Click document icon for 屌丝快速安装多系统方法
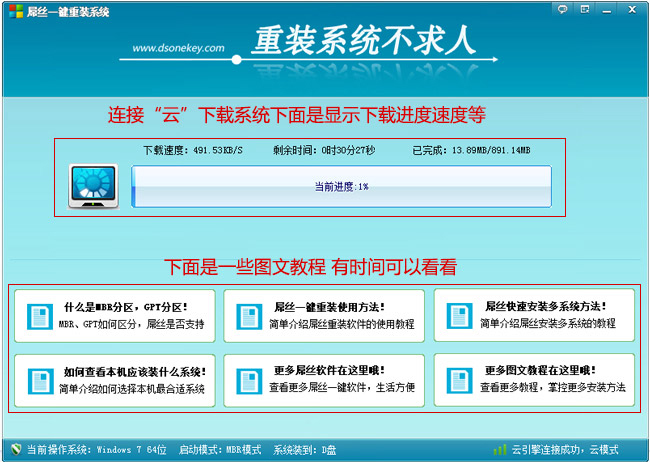 456,315
